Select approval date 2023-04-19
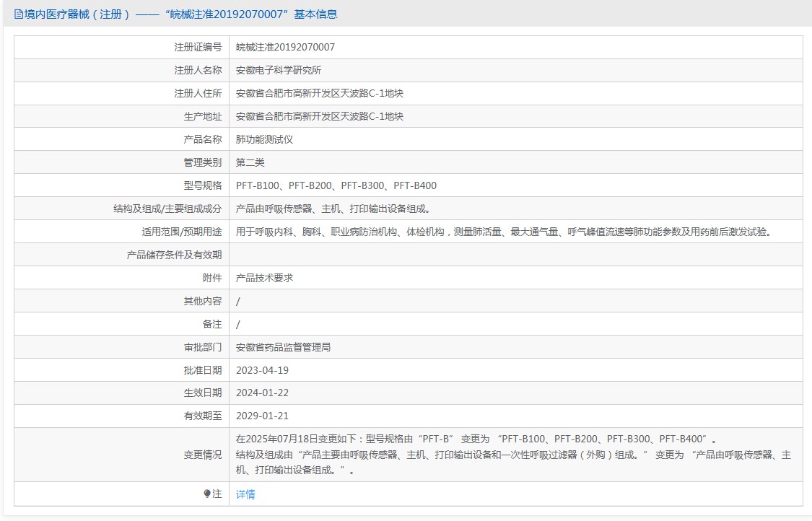The image size is (812, 521). (x=262, y=370)
